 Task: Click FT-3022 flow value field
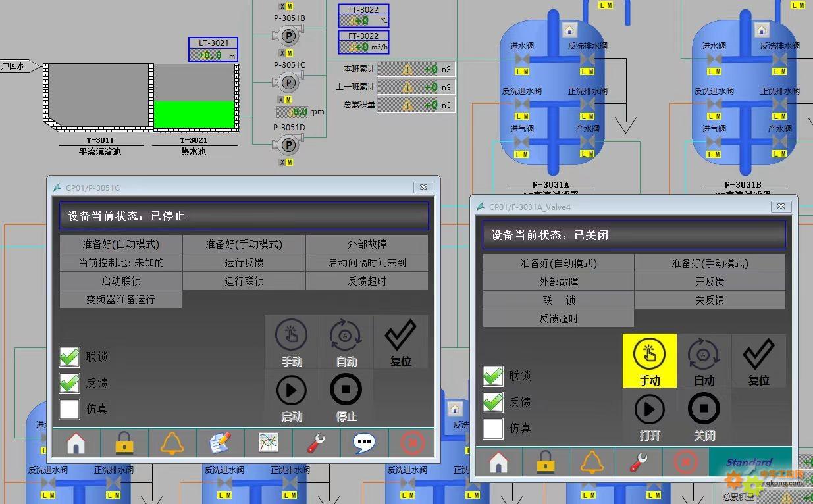coord(363,47)
